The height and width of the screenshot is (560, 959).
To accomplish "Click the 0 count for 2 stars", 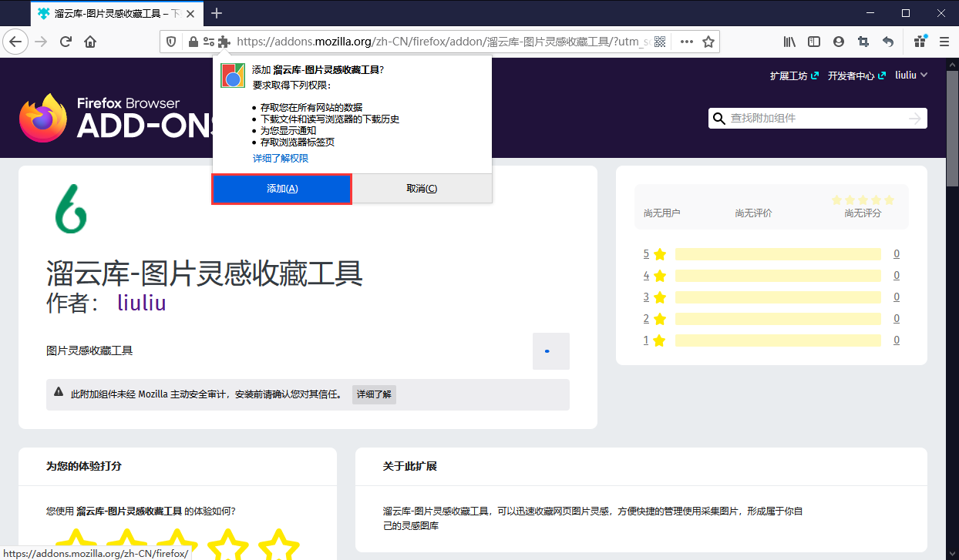I will coord(897,319).
